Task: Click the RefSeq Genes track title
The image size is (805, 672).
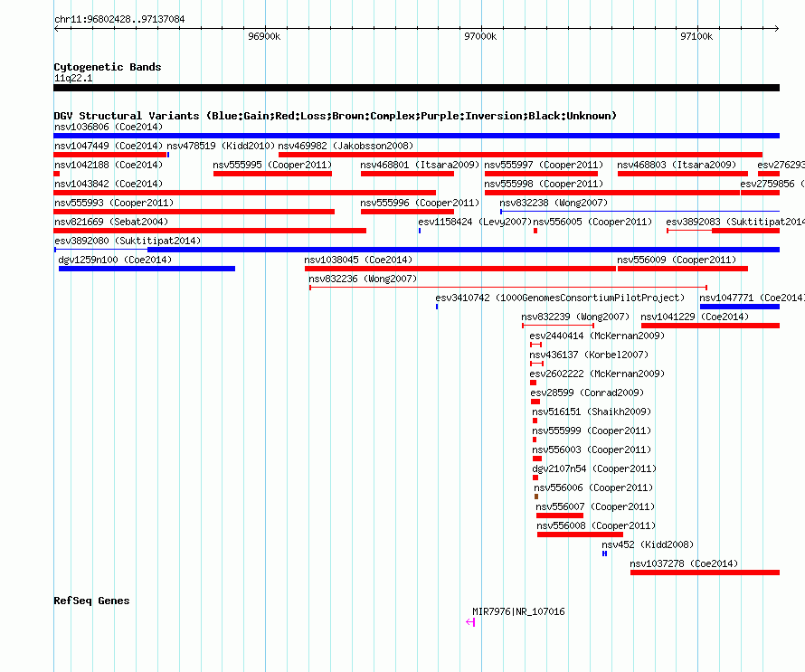Action: click(x=91, y=601)
